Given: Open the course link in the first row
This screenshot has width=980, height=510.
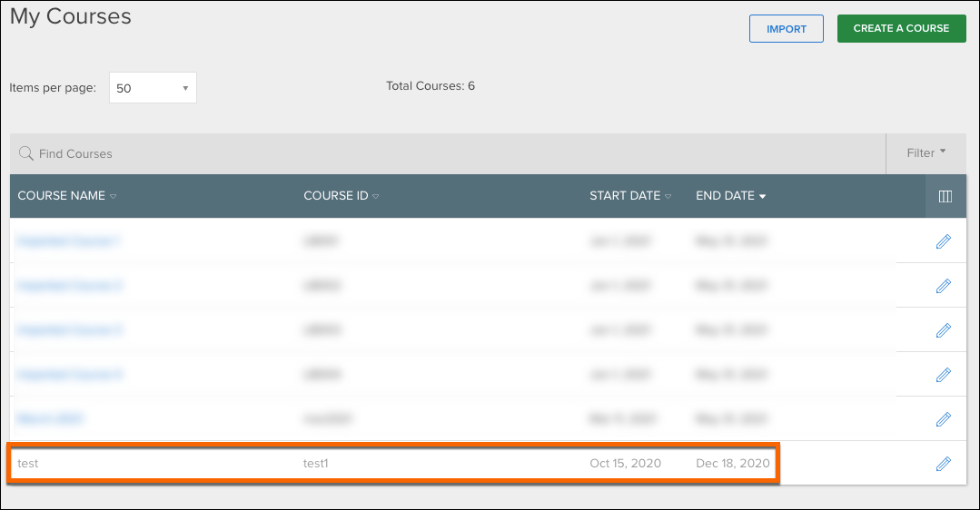Looking at the screenshot, I should pos(69,241).
